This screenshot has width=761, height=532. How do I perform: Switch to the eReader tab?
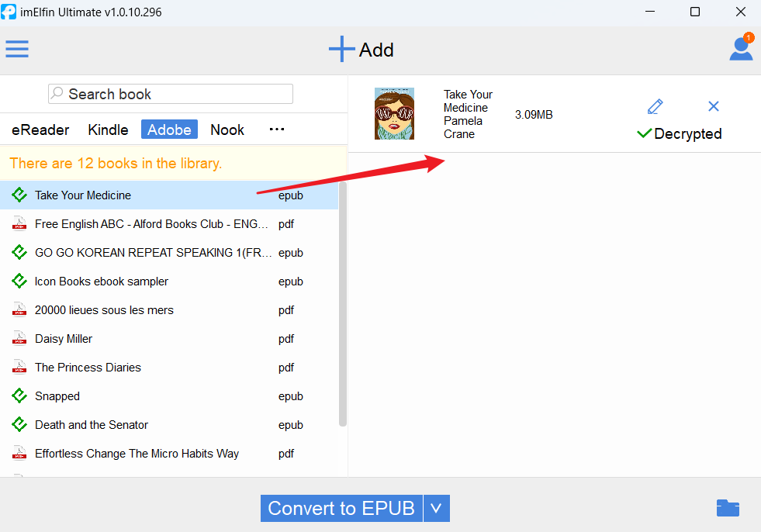coord(40,130)
